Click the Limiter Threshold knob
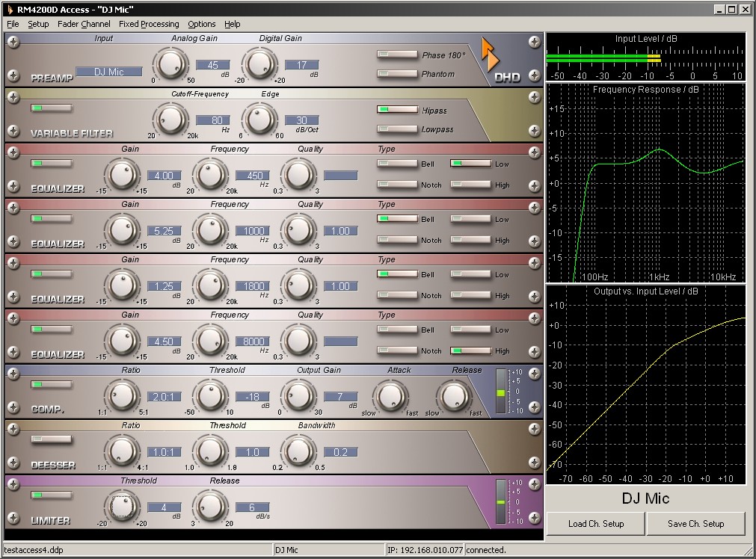Image resolution: width=756 pixels, height=559 pixels. 122,507
